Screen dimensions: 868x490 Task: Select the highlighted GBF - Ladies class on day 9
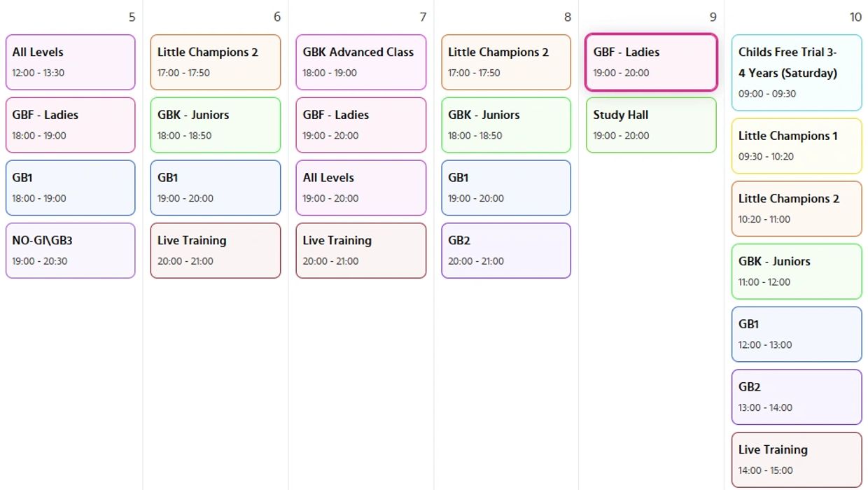click(651, 62)
